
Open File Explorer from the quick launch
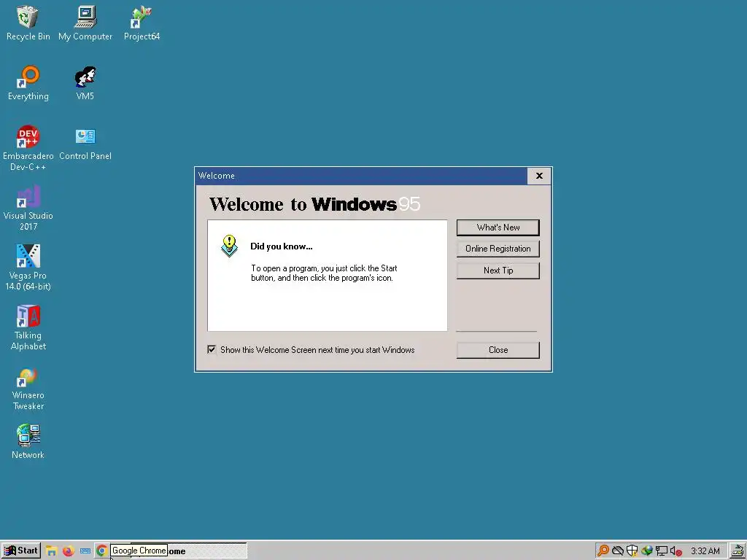click(x=52, y=551)
